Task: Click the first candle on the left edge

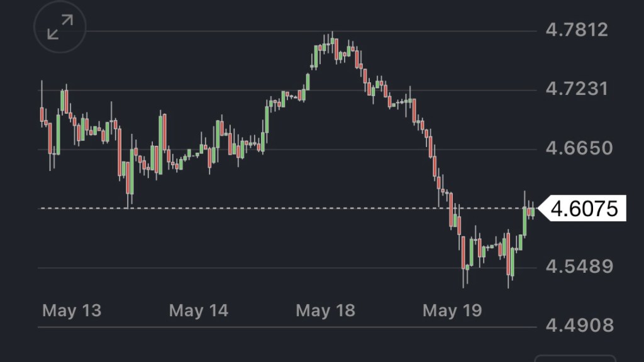Action: [x=42, y=114]
